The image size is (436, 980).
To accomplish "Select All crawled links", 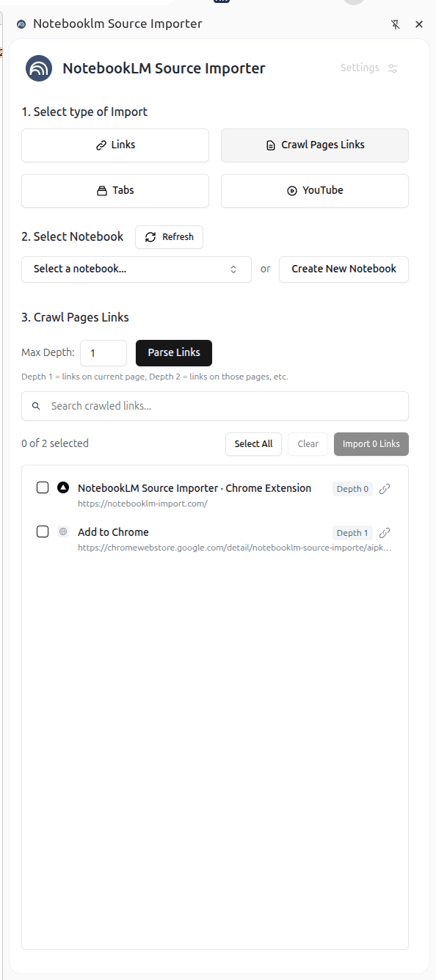I will click(x=253, y=443).
